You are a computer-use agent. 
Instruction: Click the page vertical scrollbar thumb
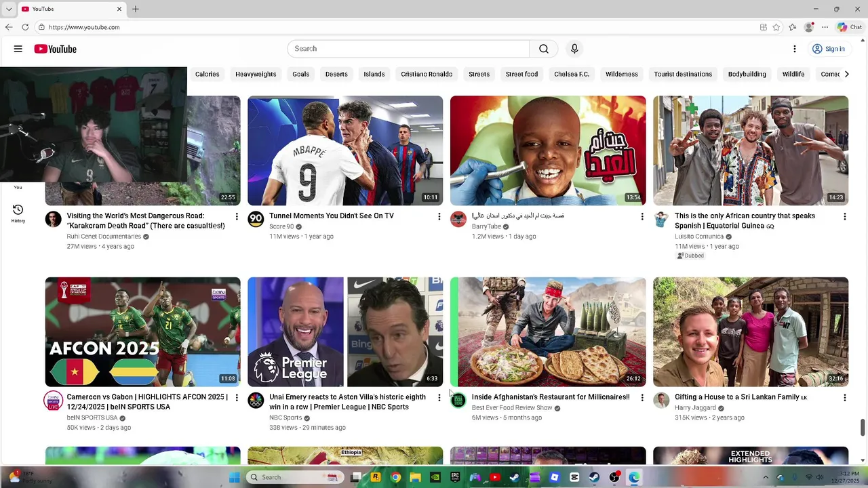tap(863, 428)
